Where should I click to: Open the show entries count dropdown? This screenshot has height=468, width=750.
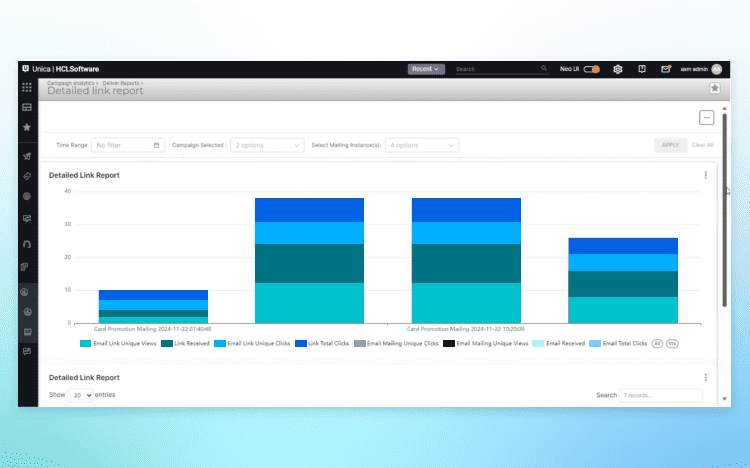pyautogui.click(x=80, y=395)
